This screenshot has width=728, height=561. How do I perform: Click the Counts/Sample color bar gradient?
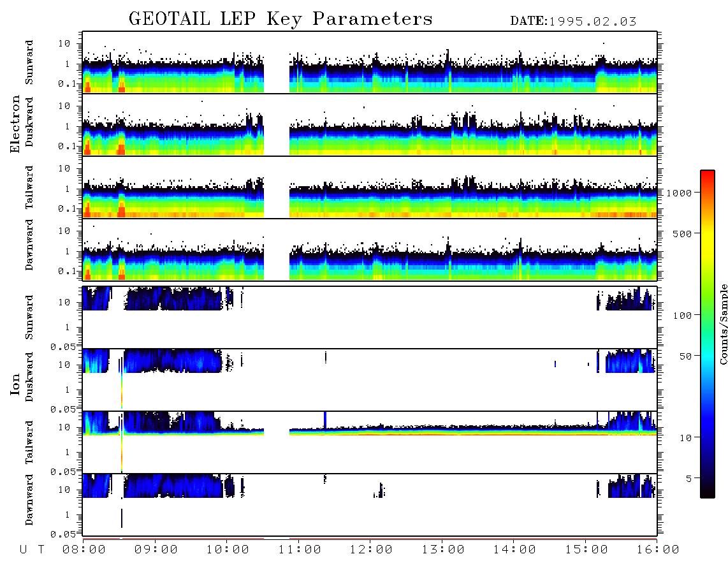pyautogui.click(x=708, y=334)
